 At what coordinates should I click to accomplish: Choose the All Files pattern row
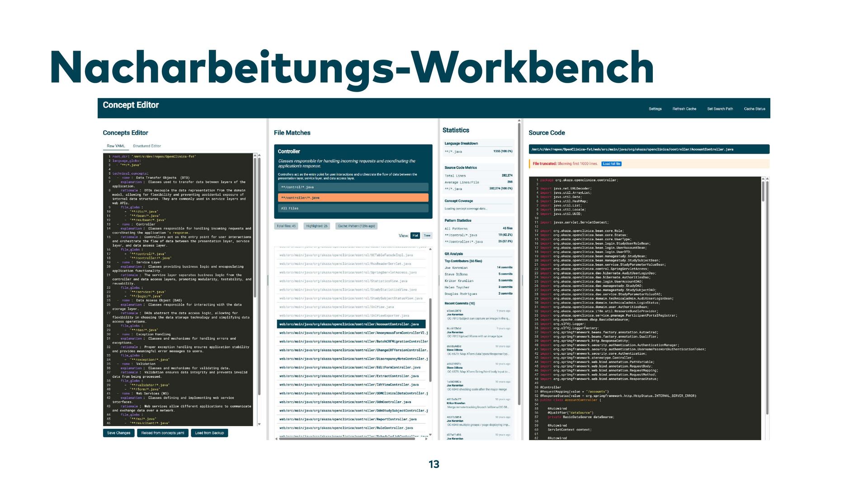pyautogui.click(x=353, y=208)
